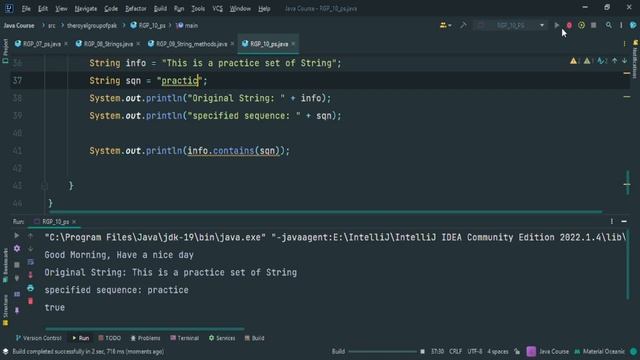640x360 pixels.
Task: Print console output with printer icon
Action: 31,288
